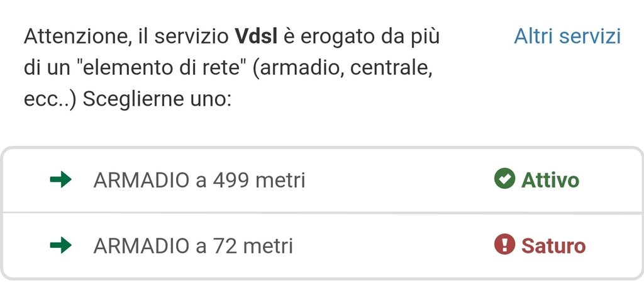The height and width of the screenshot is (285, 644).
Task: Click the bold Vdsl word
Action: click(255, 36)
